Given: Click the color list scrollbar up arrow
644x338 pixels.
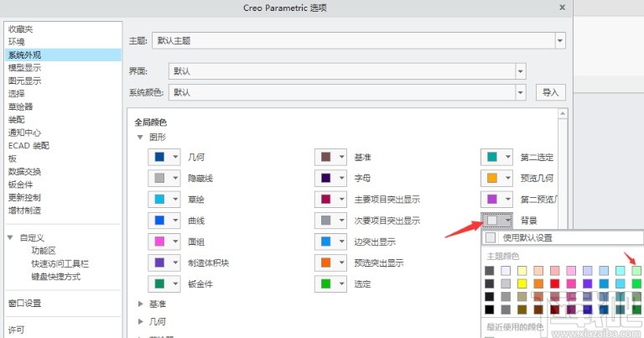Looking at the screenshot, I should (563, 113).
